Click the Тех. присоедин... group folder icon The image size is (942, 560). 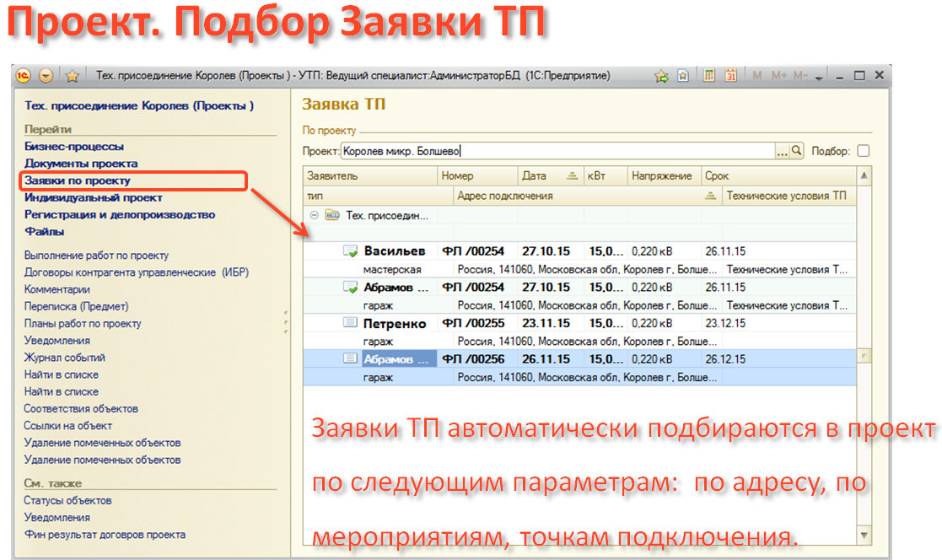pyautogui.click(x=332, y=215)
